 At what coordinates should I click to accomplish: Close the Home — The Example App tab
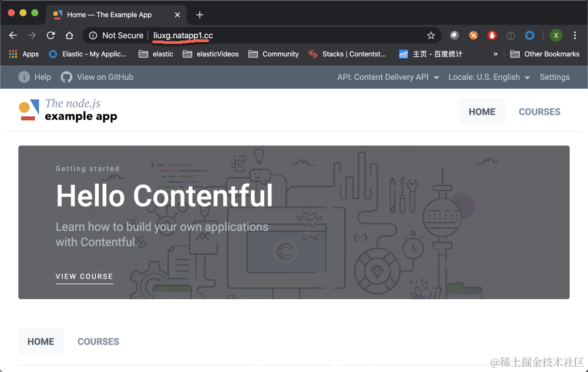(x=177, y=15)
